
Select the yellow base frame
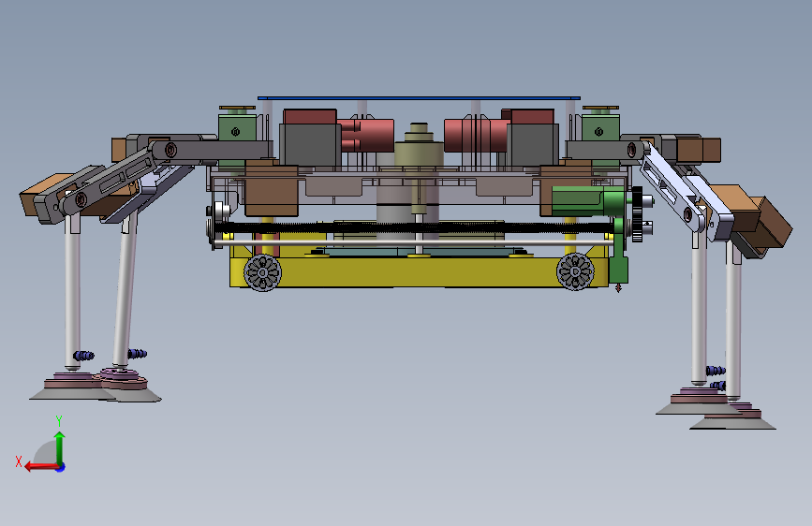(x=418, y=271)
